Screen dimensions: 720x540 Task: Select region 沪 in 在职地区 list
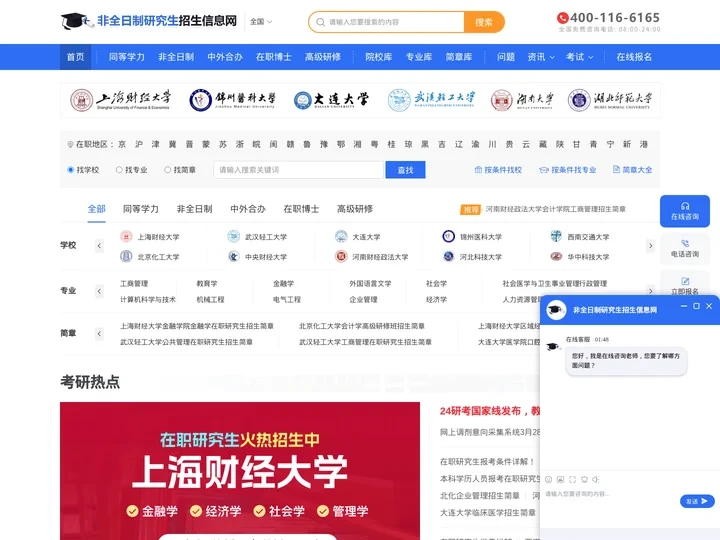coord(139,144)
